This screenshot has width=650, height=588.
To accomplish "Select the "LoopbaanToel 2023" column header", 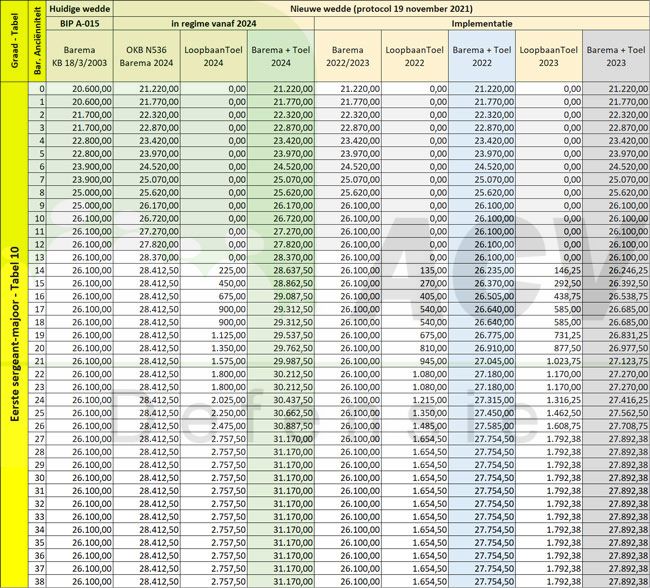I will [x=549, y=56].
